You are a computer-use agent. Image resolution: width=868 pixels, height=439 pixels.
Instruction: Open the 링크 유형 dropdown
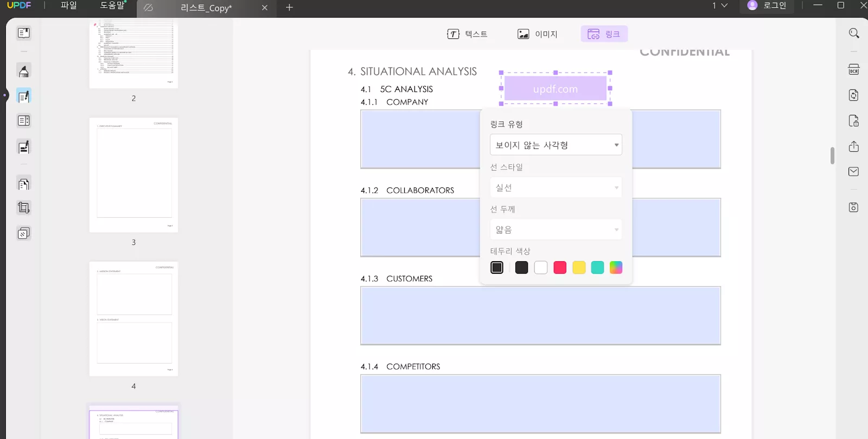(x=556, y=145)
